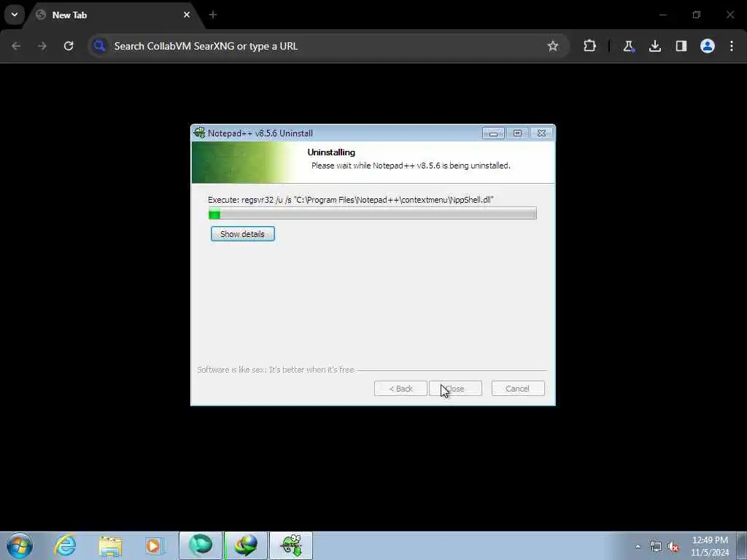Viewport: 747px width, 560px height.
Task: Go forward in Chrome browser
Action: [x=42, y=46]
